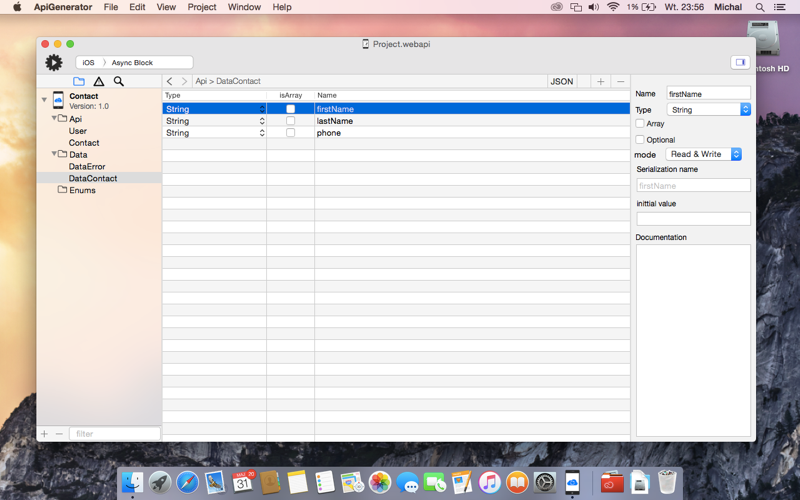Show warnings triangle icon in sidebar
The height and width of the screenshot is (500, 800).
click(x=98, y=81)
